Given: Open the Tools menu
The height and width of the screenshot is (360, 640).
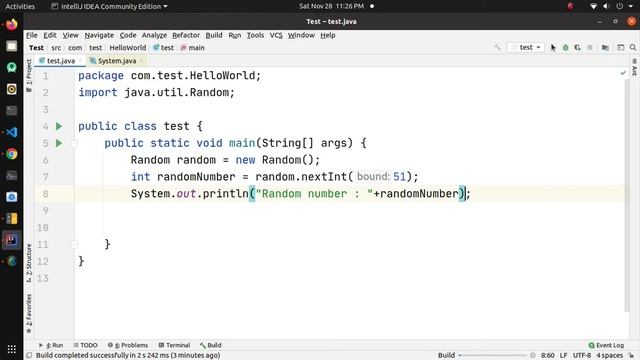Looking at the screenshot, I should point(255,35).
